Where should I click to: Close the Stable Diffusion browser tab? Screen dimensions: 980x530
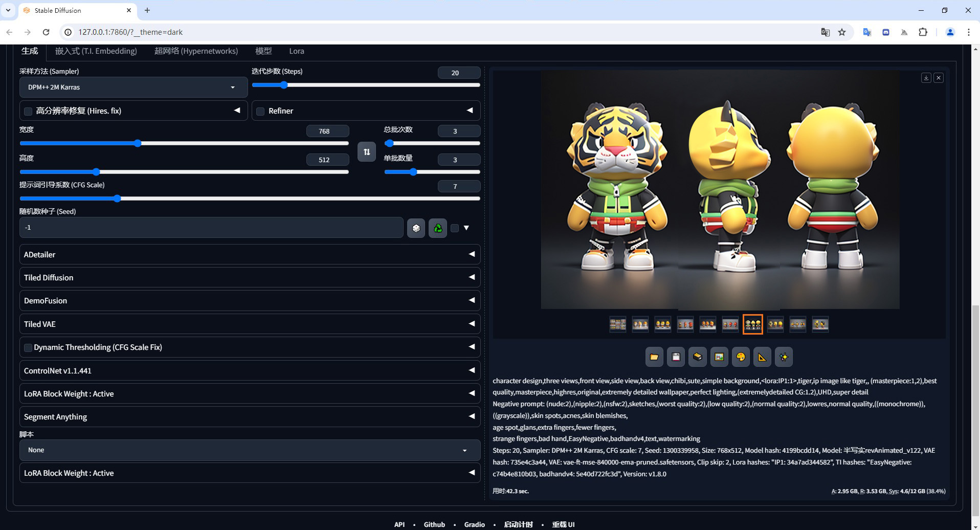(x=129, y=10)
